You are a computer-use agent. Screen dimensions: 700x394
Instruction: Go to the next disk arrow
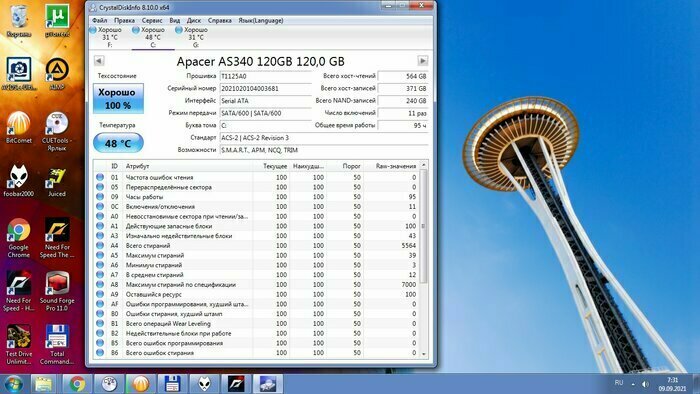click(422, 61)
